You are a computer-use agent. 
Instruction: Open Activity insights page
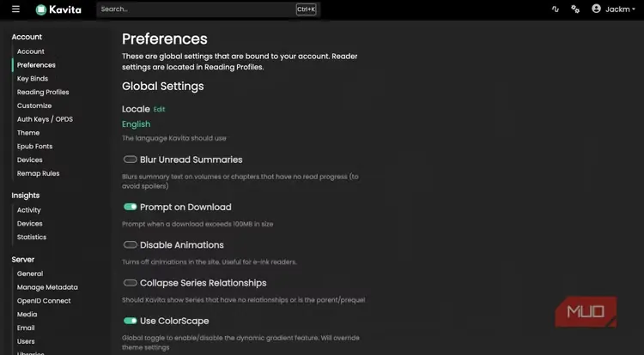tap(28, 210)
